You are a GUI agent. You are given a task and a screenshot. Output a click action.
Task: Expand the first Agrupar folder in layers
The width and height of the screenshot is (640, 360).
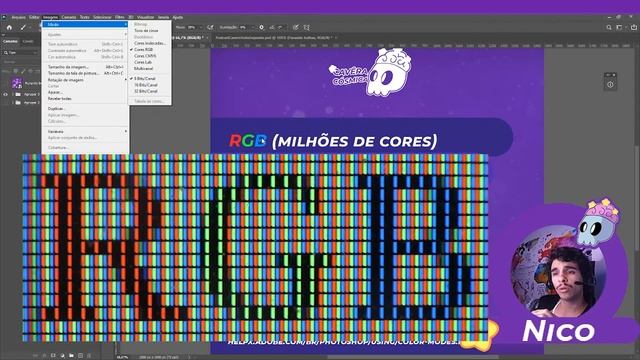13,94
